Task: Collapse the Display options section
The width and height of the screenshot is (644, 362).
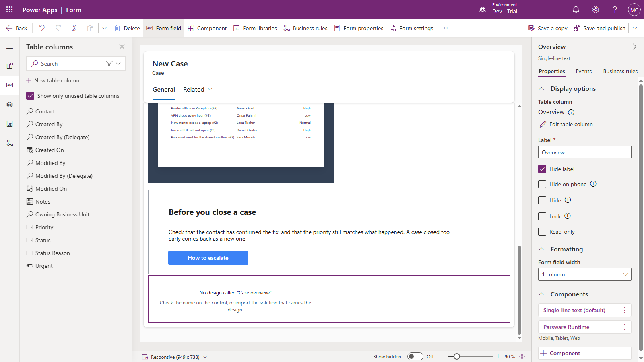Action: pos(541,88)
